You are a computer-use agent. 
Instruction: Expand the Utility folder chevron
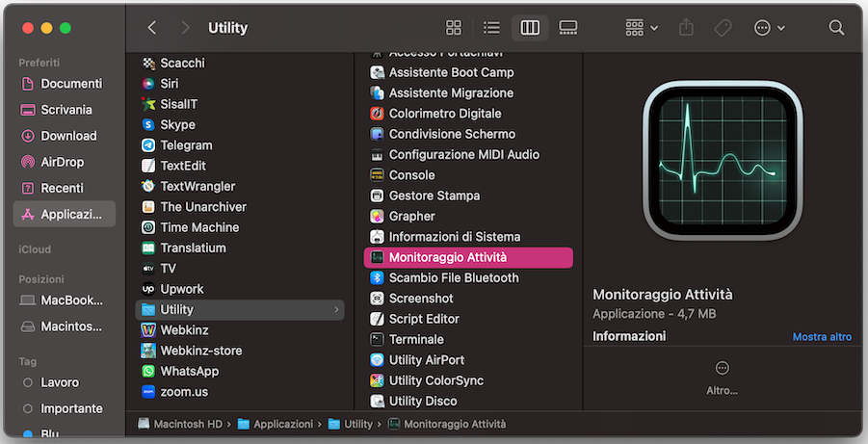(336, 309)
